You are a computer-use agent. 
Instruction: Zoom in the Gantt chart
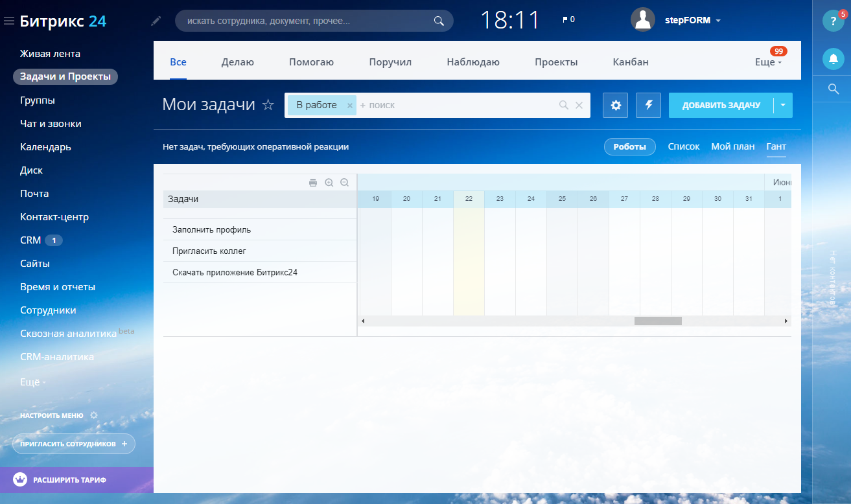tap(329, 183)
